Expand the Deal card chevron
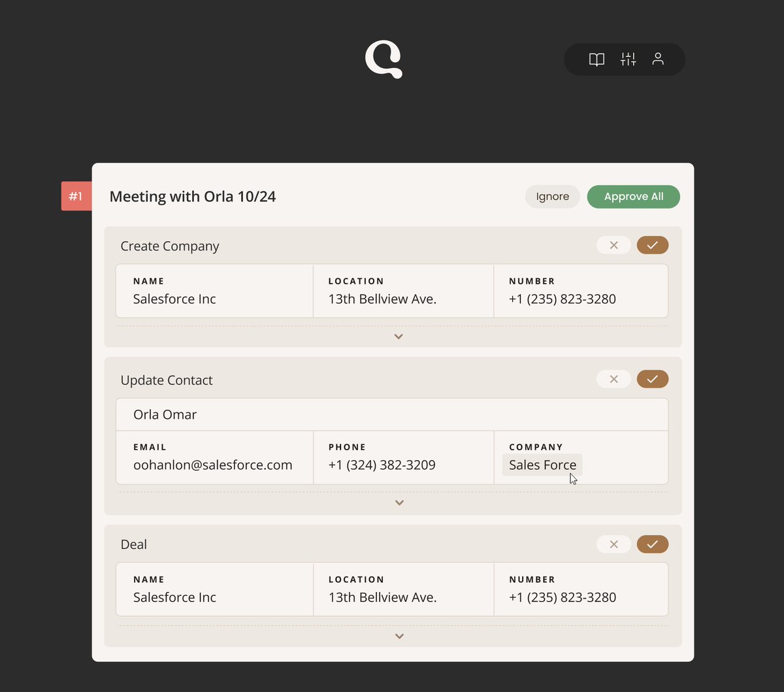784x692 pixels. (x=399, y=636)
